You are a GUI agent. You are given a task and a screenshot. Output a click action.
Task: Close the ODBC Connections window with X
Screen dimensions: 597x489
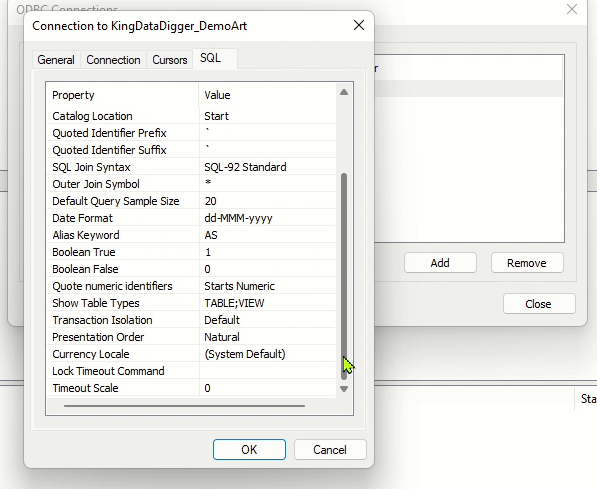[x=572, y=9]
